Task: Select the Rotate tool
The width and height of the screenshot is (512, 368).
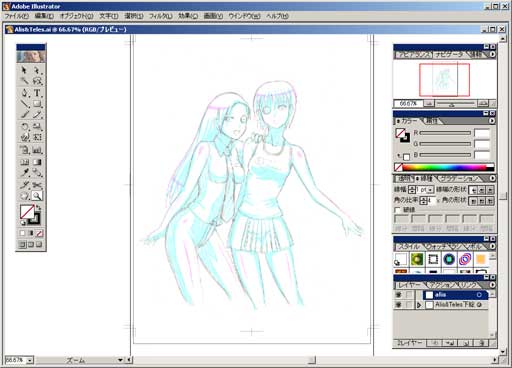Action: 24,126
